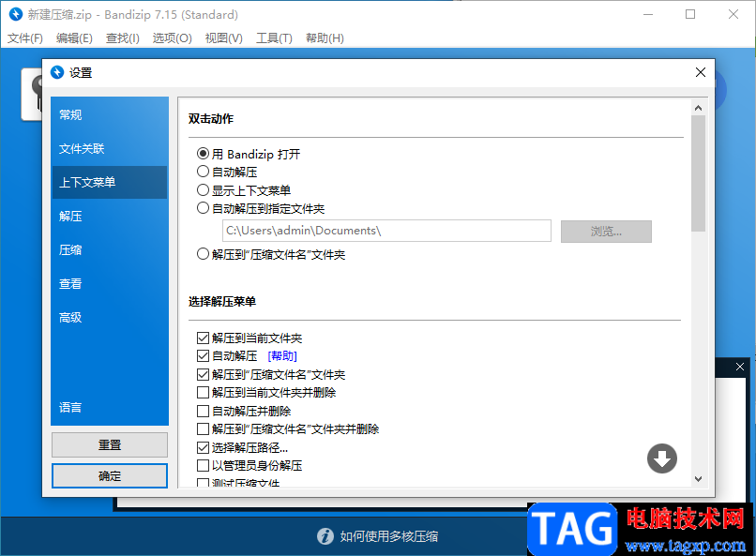Click the scrollbar up arrow in settings panel
The width and height of the screenshot is (756, 556).
click(698, 108)
